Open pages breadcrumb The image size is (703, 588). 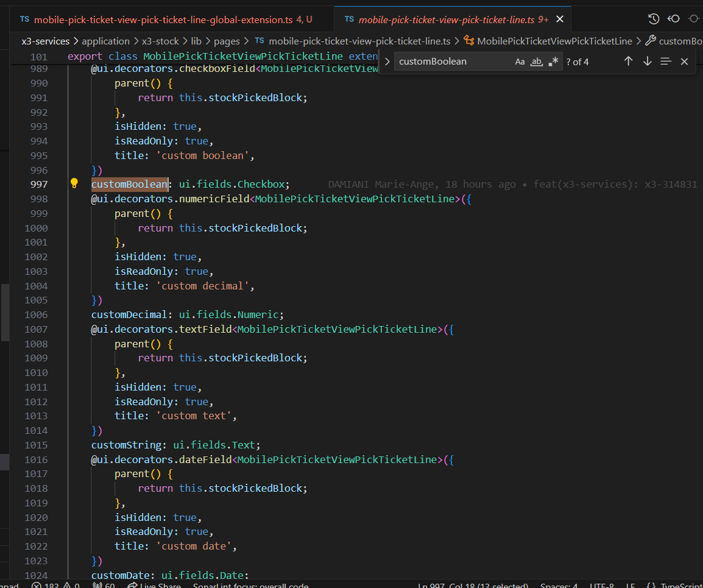227,41
